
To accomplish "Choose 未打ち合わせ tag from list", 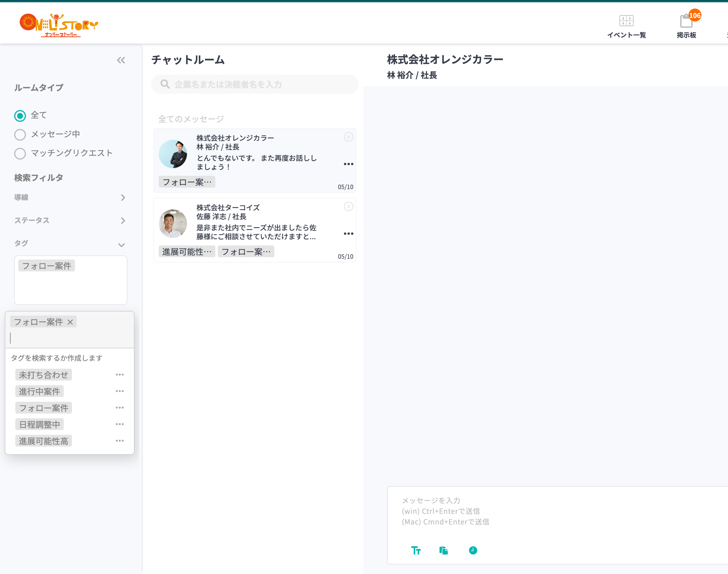I will pyautogui.click(x=43, y=375).
